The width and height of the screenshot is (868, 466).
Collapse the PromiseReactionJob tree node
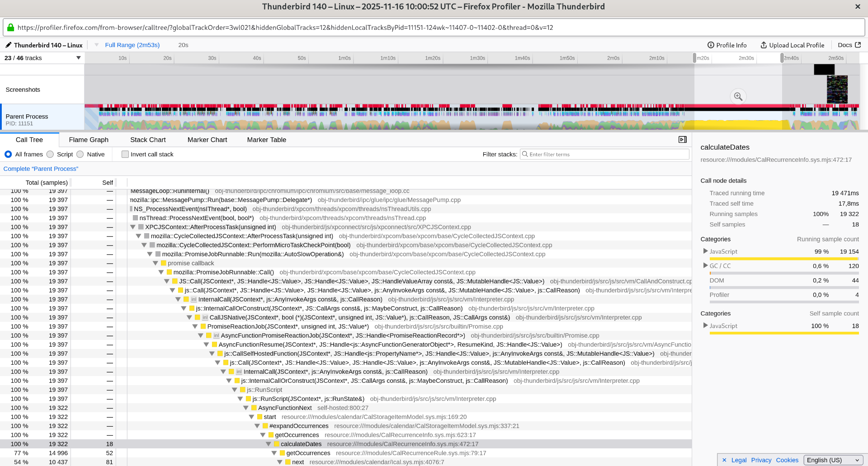point(195,327)
